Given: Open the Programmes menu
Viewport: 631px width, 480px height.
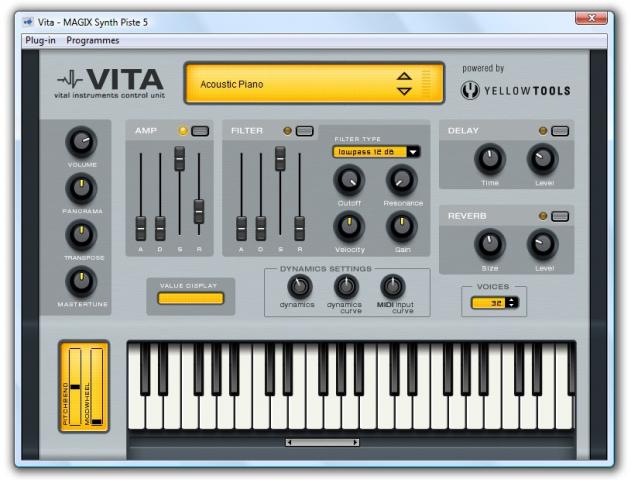Looking at the screenshot, I should pos(93,41).
